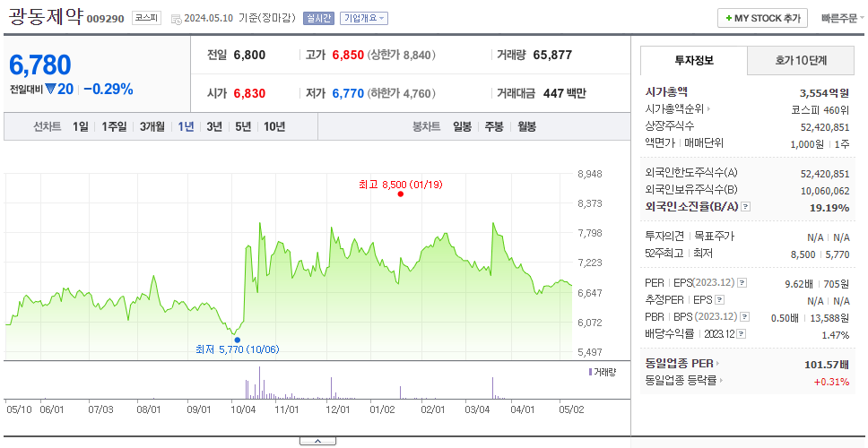This screenshot has height=448, width=868.
Task: Select the 3개월 line chart period
Action: coord(152,126)
